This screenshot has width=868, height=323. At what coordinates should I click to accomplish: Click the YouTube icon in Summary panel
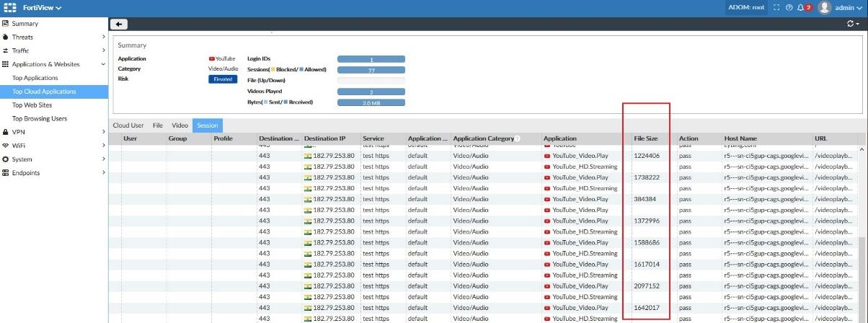211,58
